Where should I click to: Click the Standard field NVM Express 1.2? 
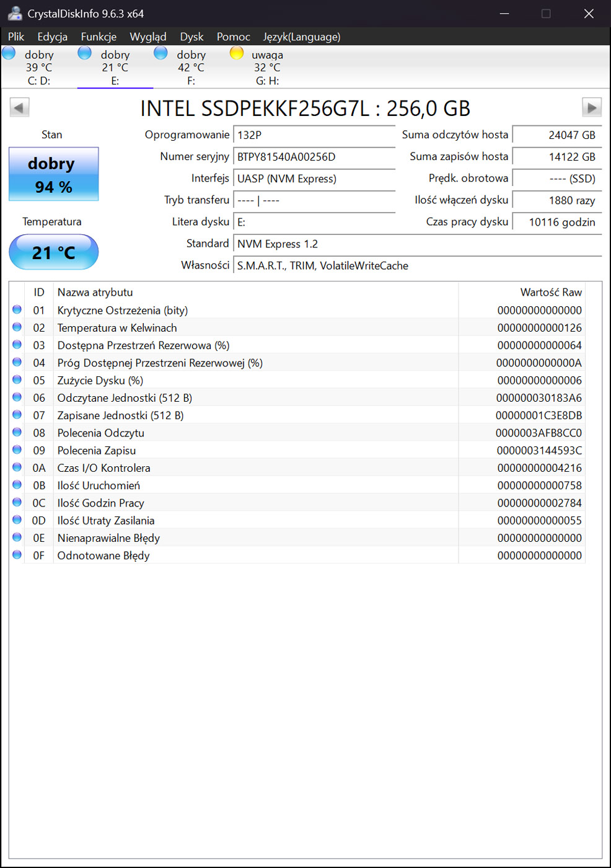pyautogui.click(x=418, y=244)
